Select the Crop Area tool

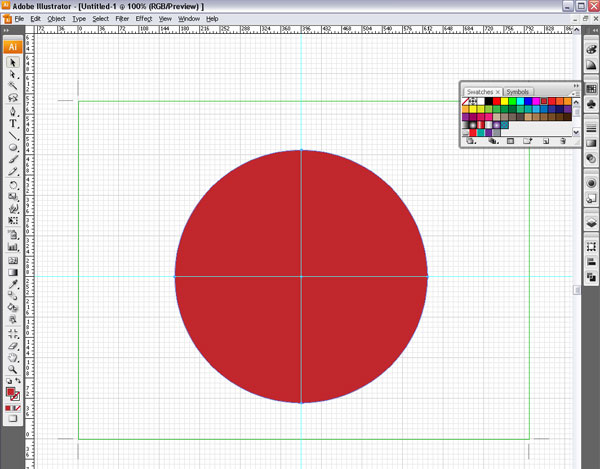pos(13,334)
